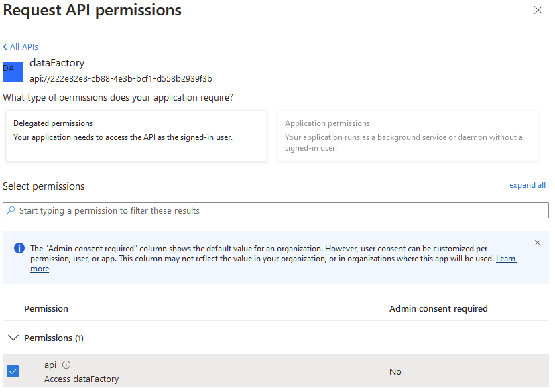Select the Delegated permissions card

pyautogui.click(x=136, y=136)
